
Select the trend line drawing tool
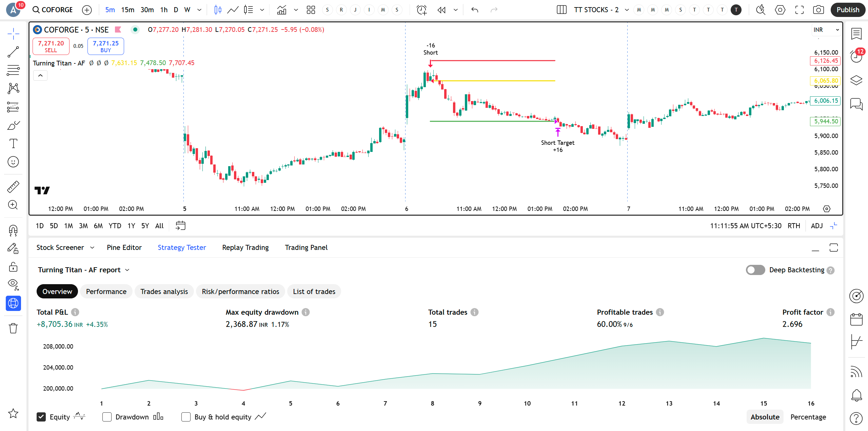pyautogui.click(x=13, y=52)
